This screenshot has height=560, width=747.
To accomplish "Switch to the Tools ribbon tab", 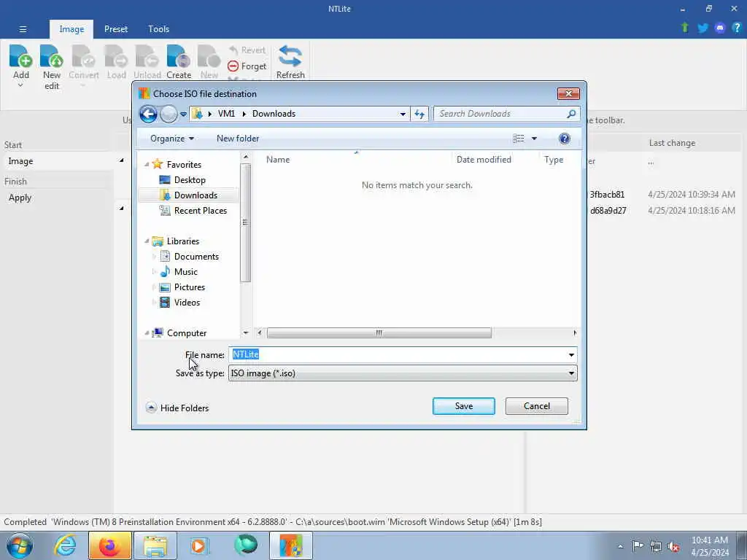I will coord(158,29).
